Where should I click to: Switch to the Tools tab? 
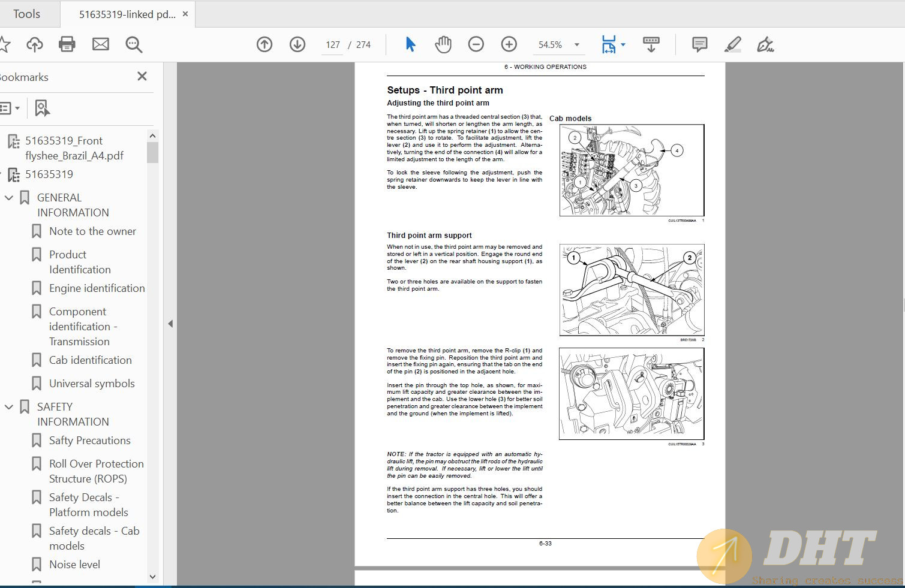pyautogui.click(x=27, y=14)
